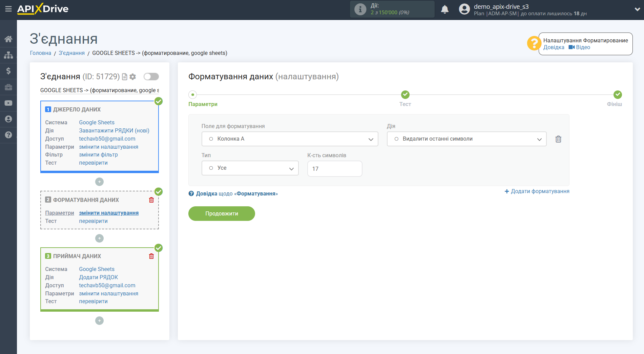This screenshot has height=354, width=644.
Task: Delete the formatting row with trash icon
Action: coord(558,139)
